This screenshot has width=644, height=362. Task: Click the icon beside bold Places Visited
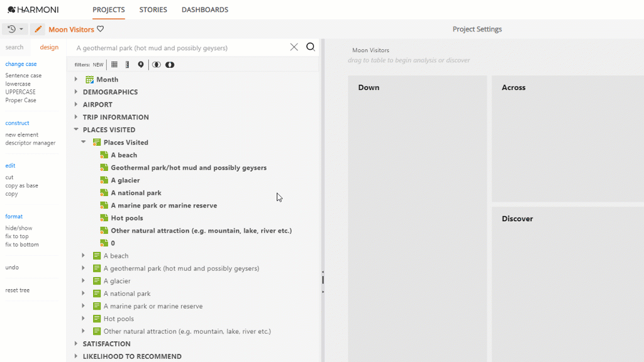click(x=97, y=143)
